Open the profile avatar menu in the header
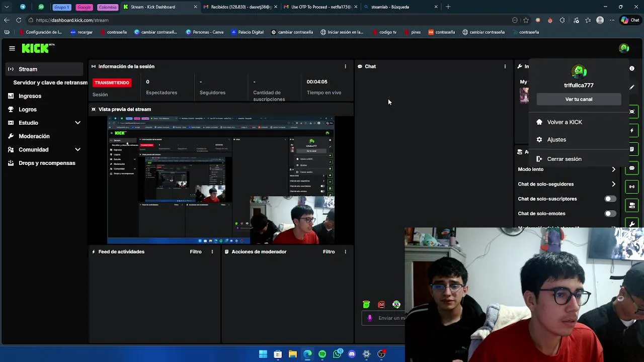This screenshot has height=362, width=644. [x=624, y=48]
